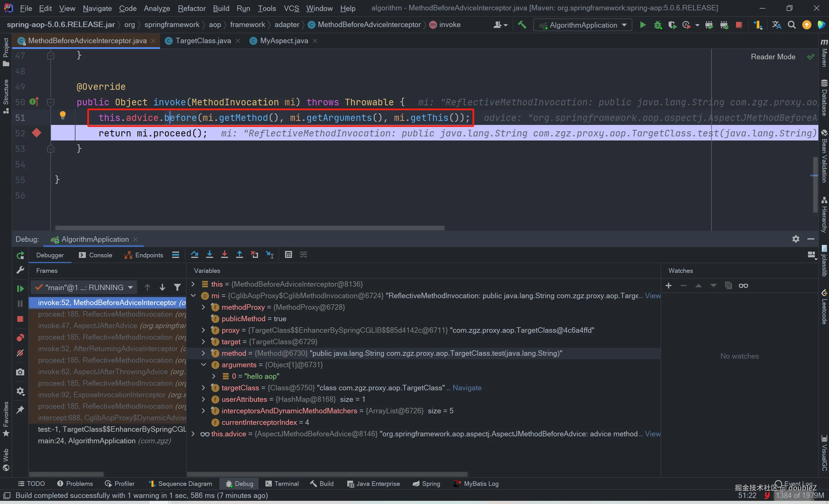Open the Refactor menu
This screenshot has height=504, width=829.
point(191,8)
